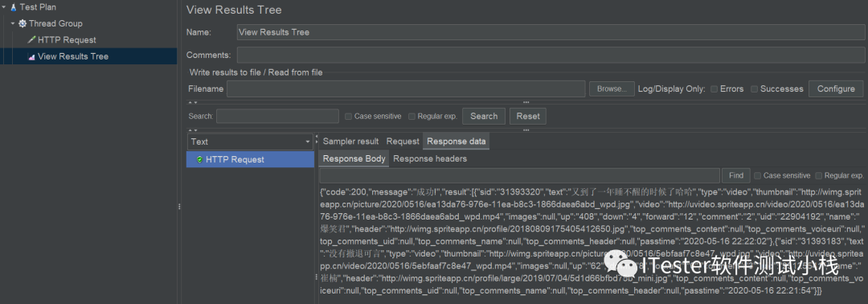Toggle Case sensitive next to Find
Image resolution: width=868 pixels, height=304 pixels.
(x=757, y=175)
